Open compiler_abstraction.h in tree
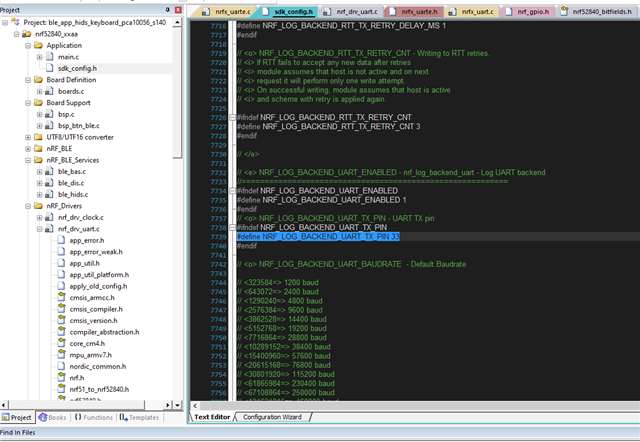 [104, 332]
